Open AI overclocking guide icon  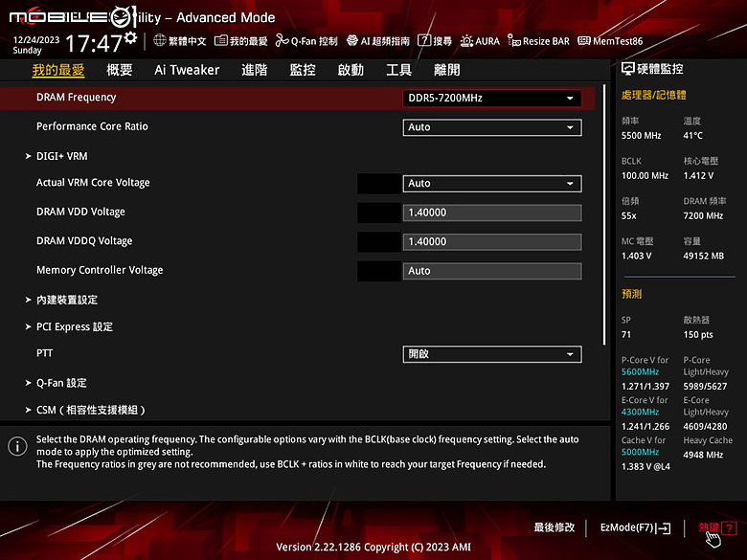[352, 40]
